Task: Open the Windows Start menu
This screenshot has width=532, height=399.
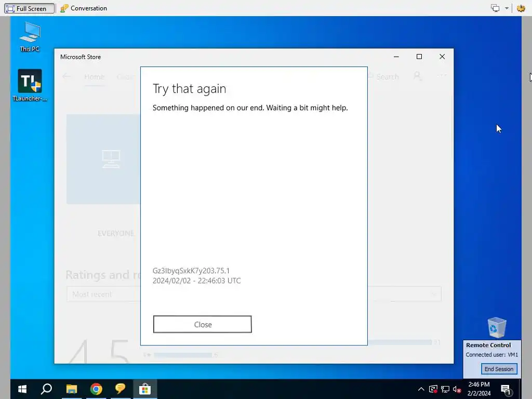Action: (x=22, y=389)
